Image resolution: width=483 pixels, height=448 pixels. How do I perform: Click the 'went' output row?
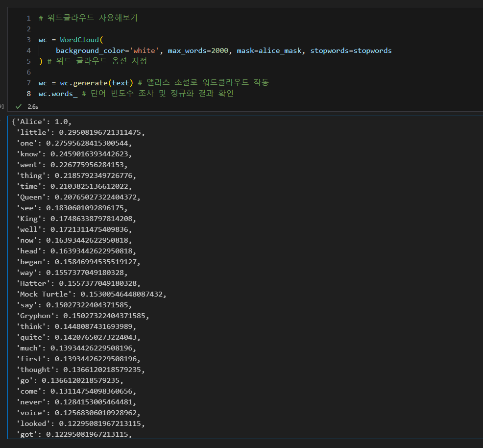pyautogui.click(x=72, y=165)
